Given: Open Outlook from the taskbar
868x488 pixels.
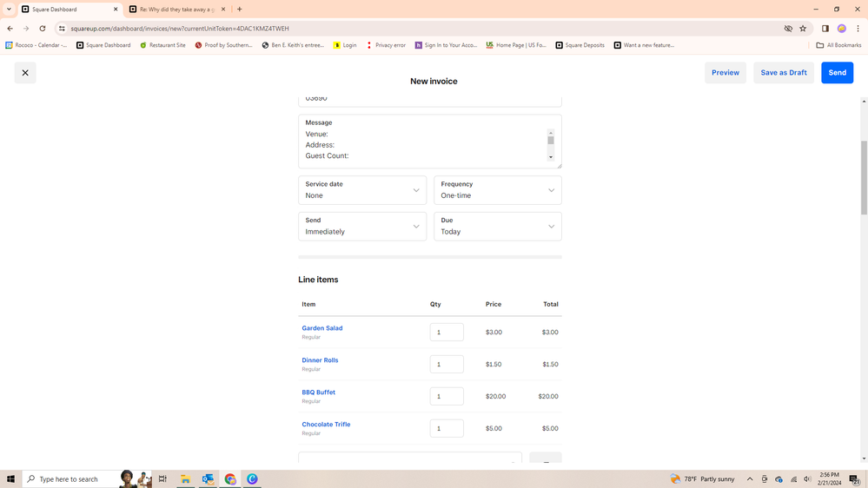Looking at the screenshot, I should click(x=208, y=479).
